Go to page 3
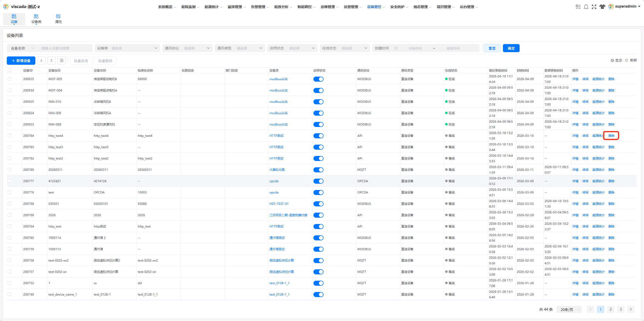This screenshot has height=321, width=644. 621,309
